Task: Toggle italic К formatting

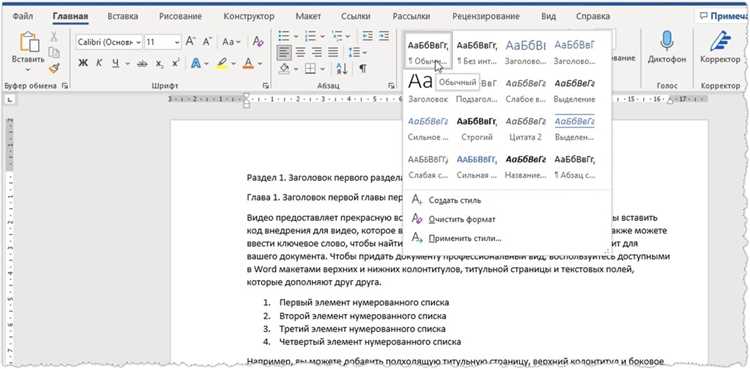Action: coord(99,63)
